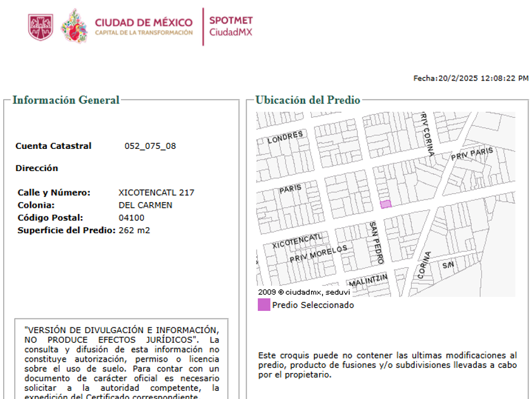532x399 pixels.
Task: Click the colorful heart emblem logo
Action: (74, 26)
